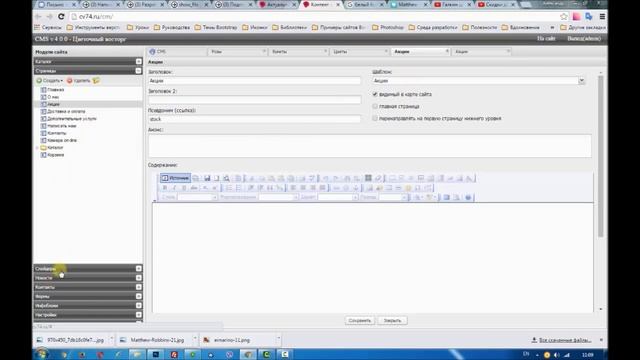
Task: Select the Контакты page in tree
Action: click(57, 133)
